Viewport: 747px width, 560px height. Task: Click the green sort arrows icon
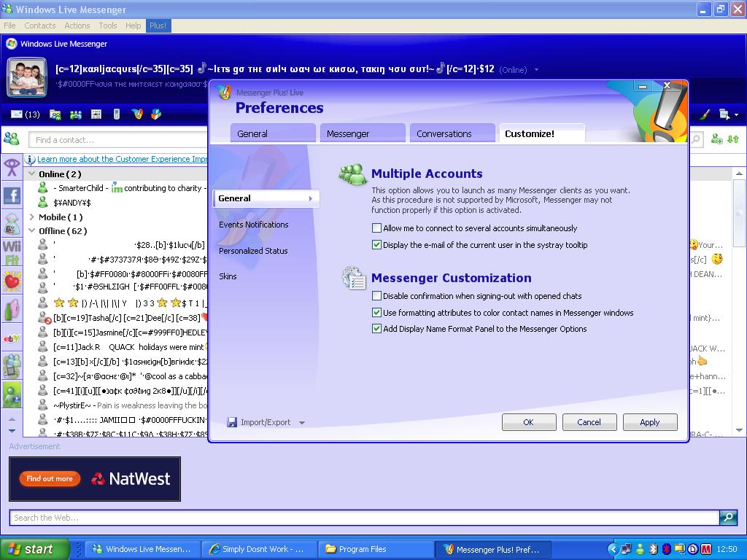[733, 139]
